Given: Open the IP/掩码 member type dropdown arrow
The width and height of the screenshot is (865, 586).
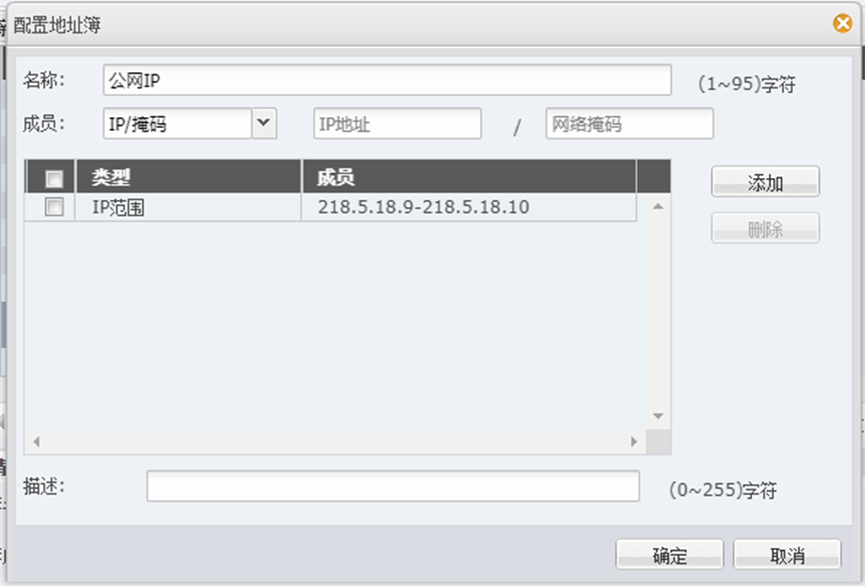Looking at the screenshot, I should pos(264,123).
